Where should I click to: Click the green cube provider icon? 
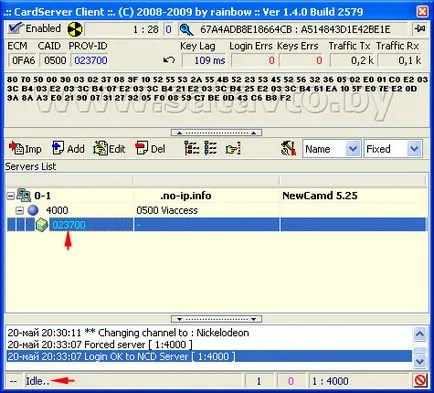(x=42, y=225)
